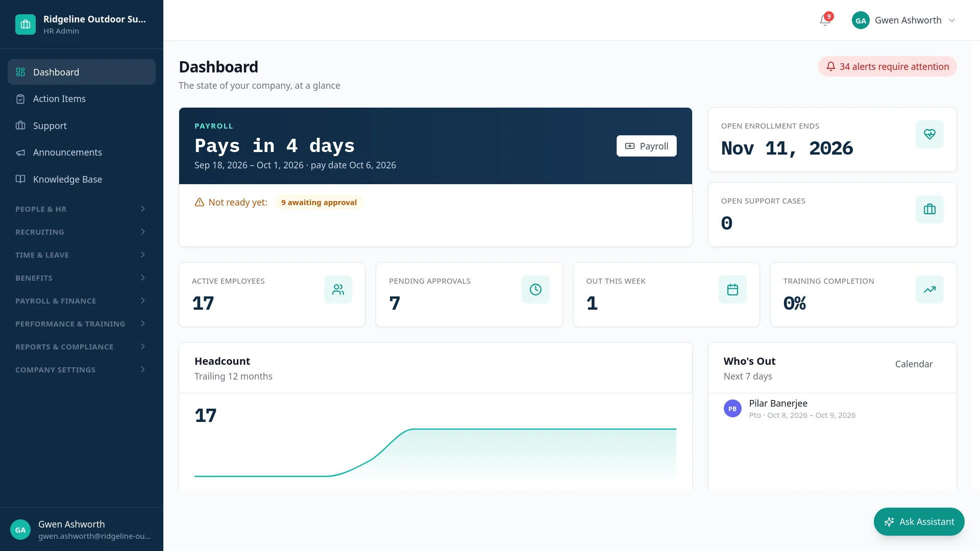
Task: Click the Nov 11, 2026 enrollment date
Action: pyautogui.click(x=787, y=148)
